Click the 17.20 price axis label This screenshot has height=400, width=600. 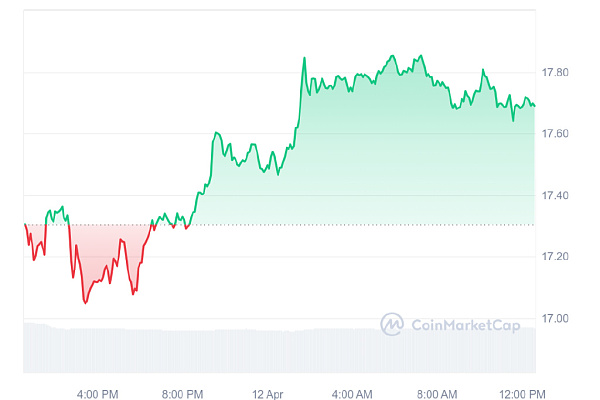click(x=555, y=257)
